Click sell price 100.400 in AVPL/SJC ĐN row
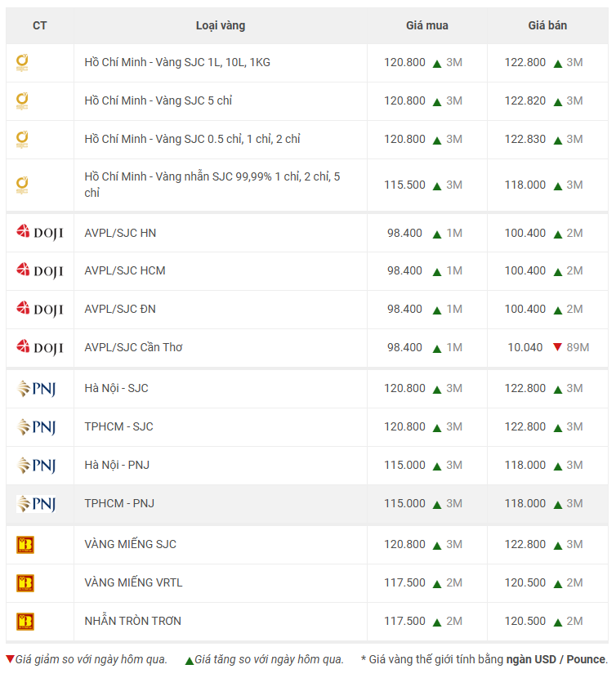The width and height of the screenshot is (616, 678). (525, 309)
